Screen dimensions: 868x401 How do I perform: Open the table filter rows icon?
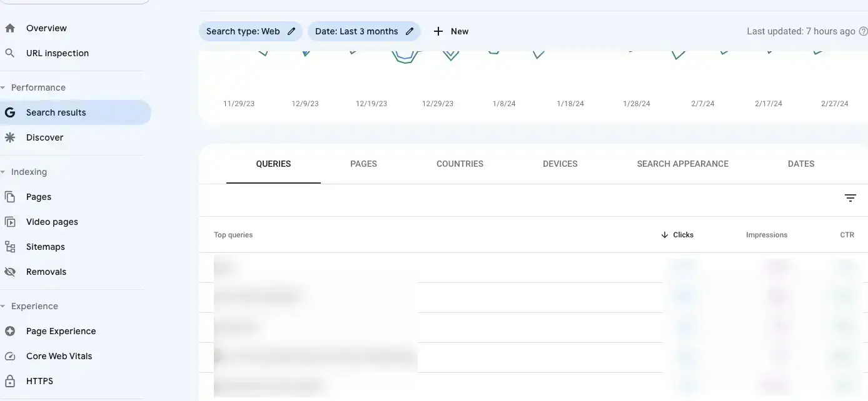click(850, 198)
